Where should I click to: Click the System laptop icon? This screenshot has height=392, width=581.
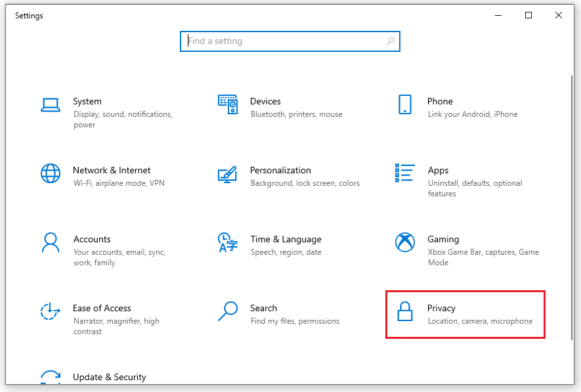[51, 105]
